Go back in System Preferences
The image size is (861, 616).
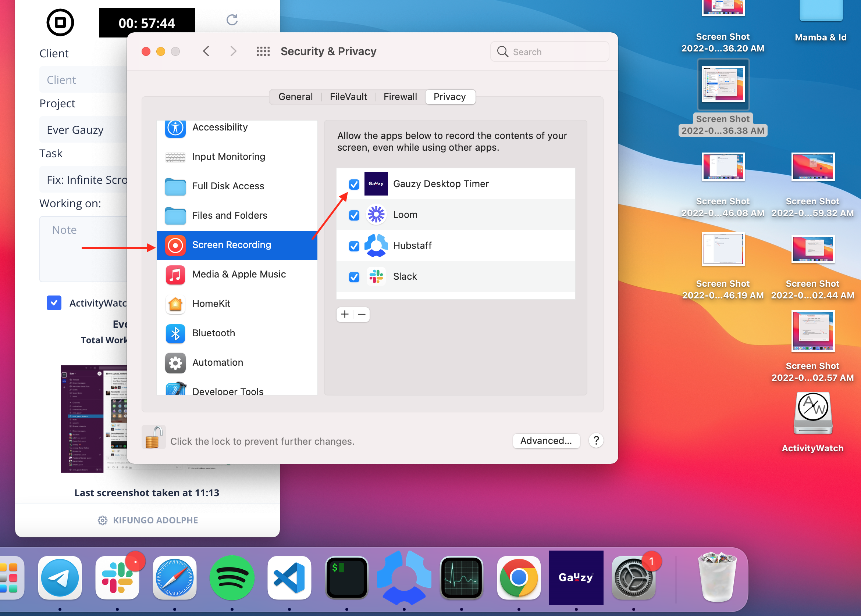(x=206, y=51)
